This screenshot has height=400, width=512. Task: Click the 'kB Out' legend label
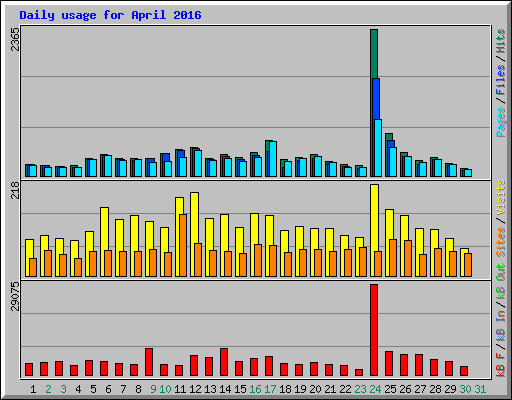point(501,282)
